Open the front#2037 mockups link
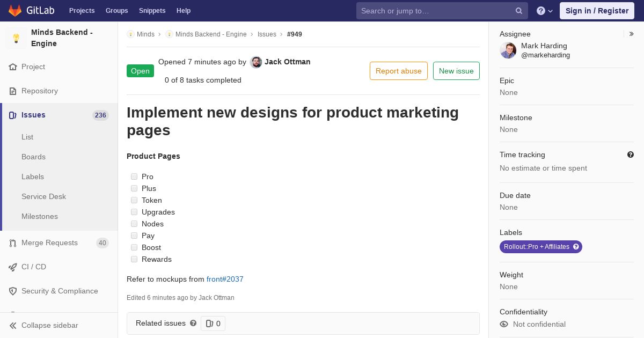The height and width of the screenshot is (338, 644). [x=225, y=279]
